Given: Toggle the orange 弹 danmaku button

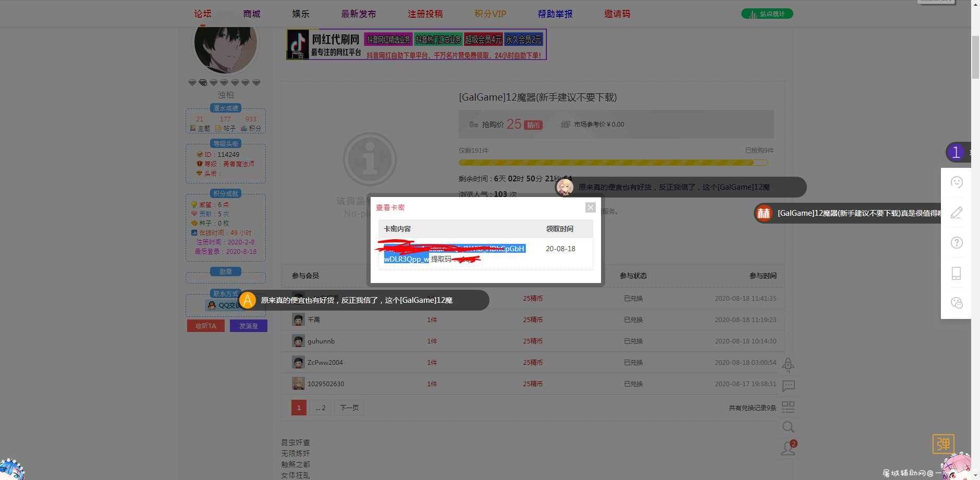Looking at the screenshot, I should tap(943, 444).
